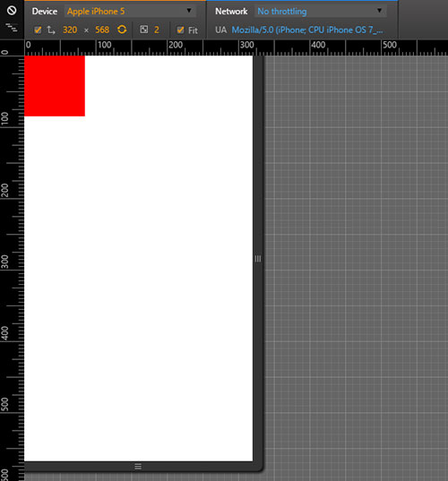Select the width field showing 320

70,30
